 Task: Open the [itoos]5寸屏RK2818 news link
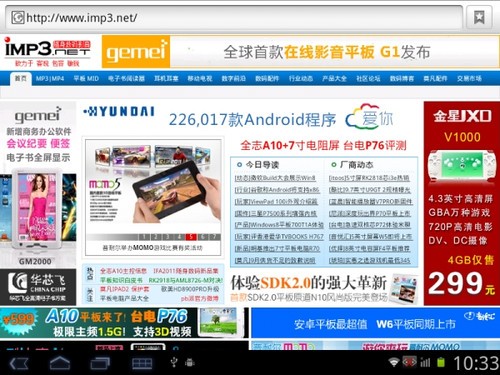point(369,178)
